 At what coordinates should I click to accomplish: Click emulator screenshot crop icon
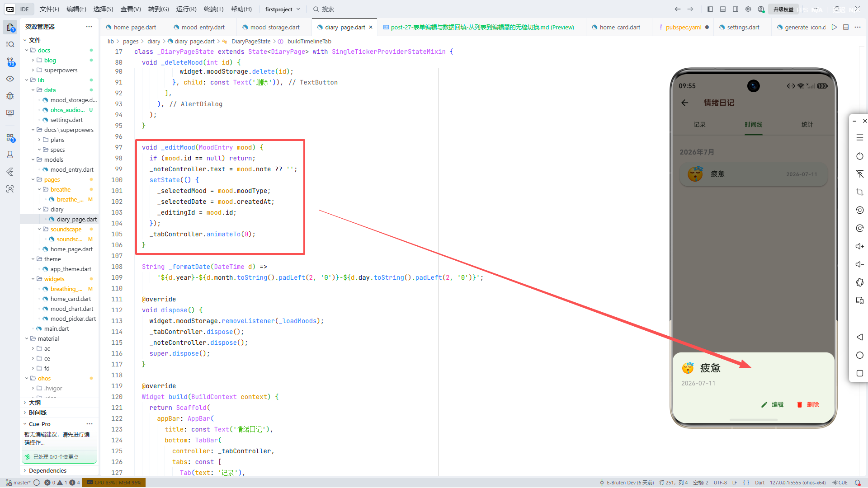pyautogui.click(x=860, y=192)
